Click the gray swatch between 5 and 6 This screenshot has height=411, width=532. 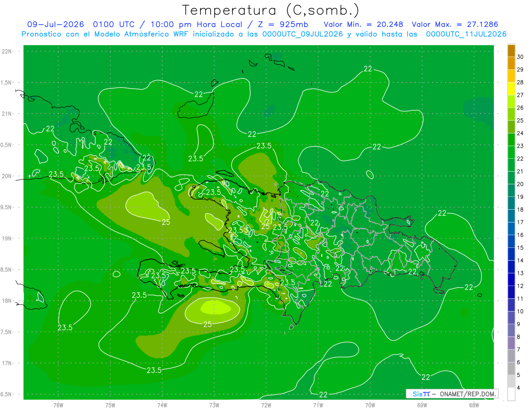click(x=511, y=368)
